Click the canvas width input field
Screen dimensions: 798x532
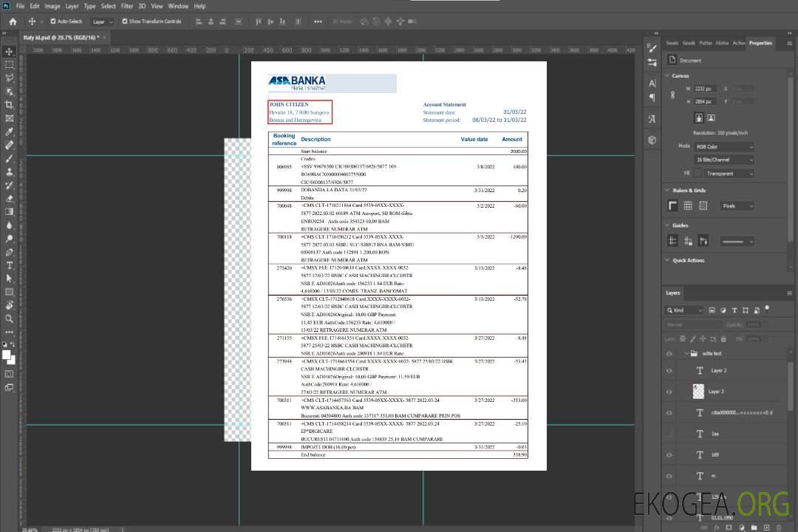[705, 89]
